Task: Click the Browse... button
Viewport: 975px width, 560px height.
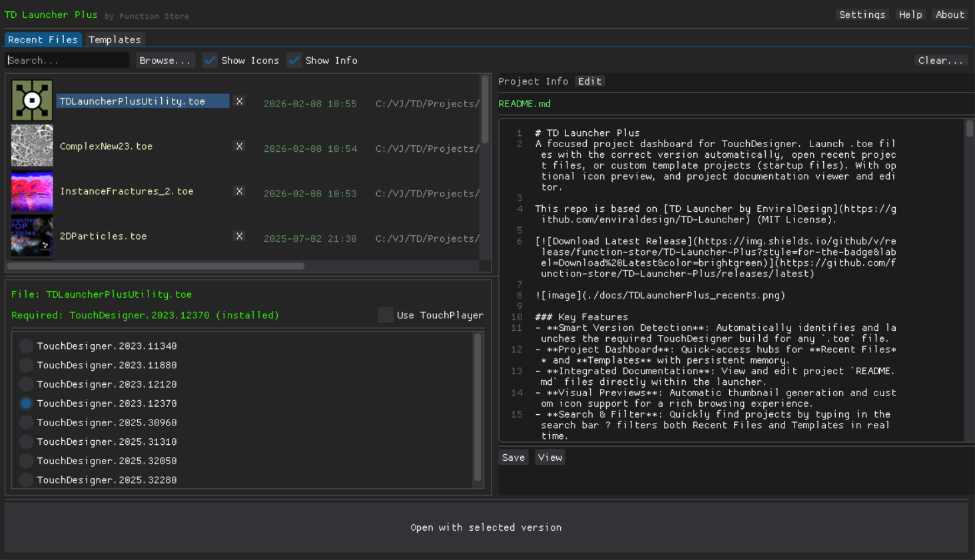Action: click(x=165, y=61)
